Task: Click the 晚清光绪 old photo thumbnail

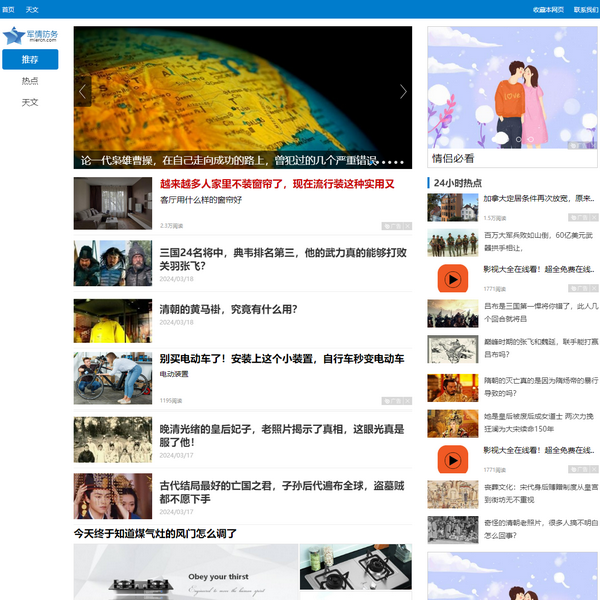Action: [112, 439]
